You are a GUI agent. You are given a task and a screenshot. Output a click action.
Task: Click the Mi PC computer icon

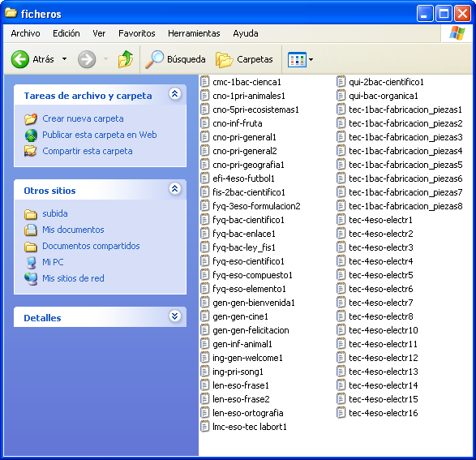tap(31, 262)
